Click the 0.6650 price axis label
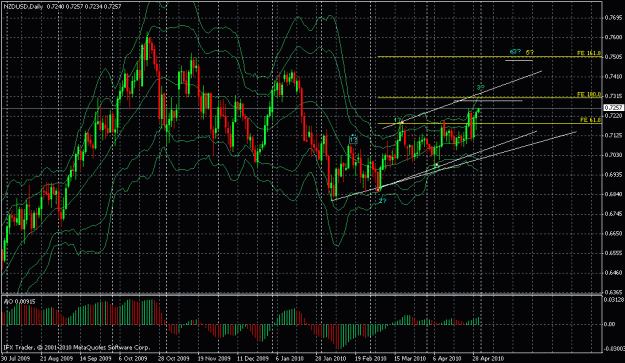This screenshot has height=363, width=625. [614, 233]
